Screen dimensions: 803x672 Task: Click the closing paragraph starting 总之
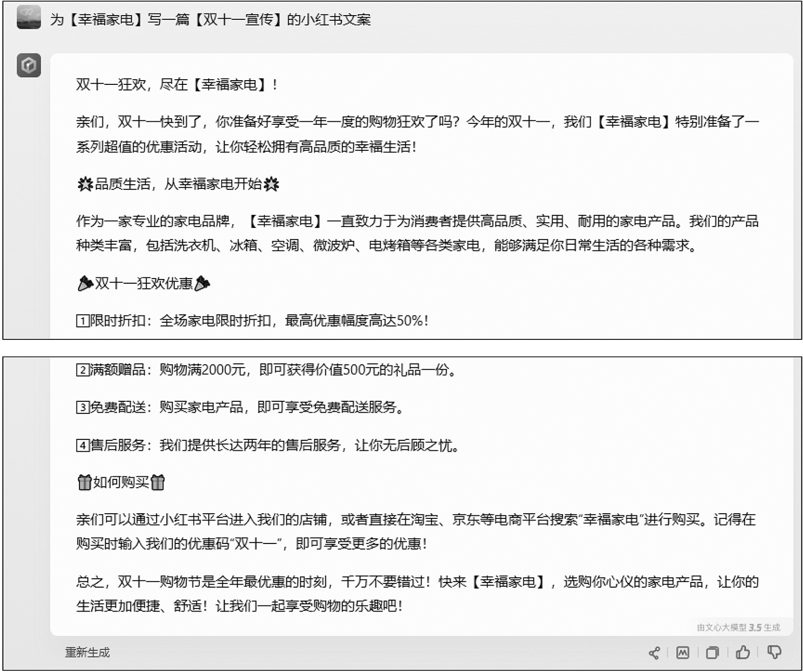[416, 594]
